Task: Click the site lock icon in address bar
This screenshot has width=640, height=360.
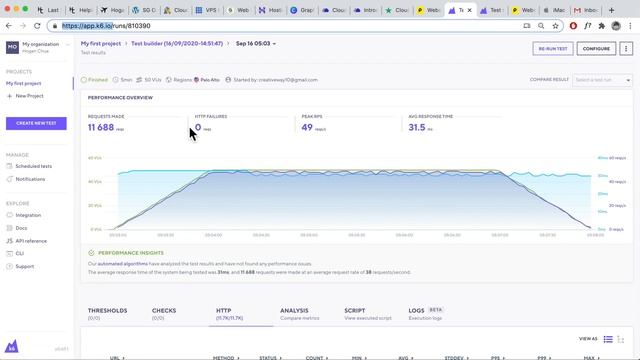Action: (55, 26)
